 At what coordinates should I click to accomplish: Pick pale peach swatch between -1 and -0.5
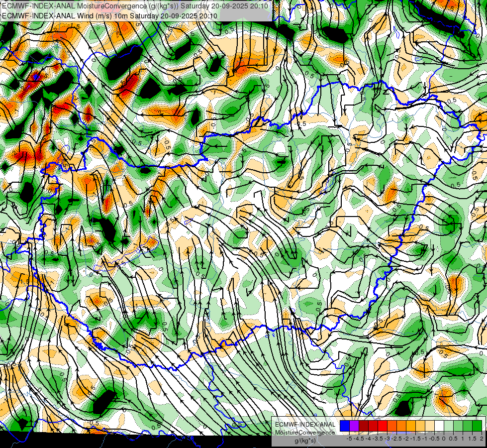pos(430,426)
